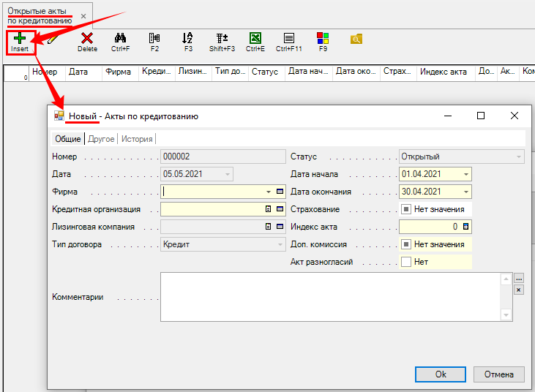
Task: Click the Shift+F3 toolbar icon
Action: pos(222,39)
